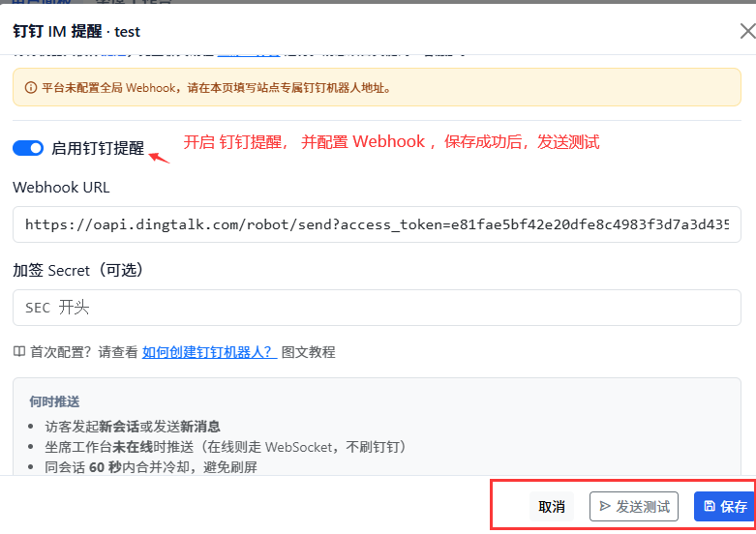Image resolution: width=756 pixels, height=534 pixels.
Task: Click the 保存 button
Action: [x=724, y=507]
